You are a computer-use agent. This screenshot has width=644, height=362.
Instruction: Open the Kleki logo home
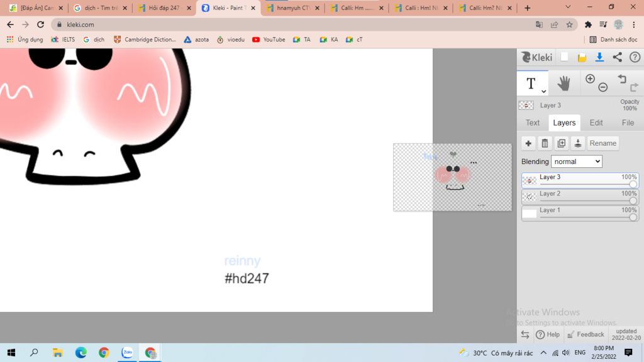click(536, 57)
